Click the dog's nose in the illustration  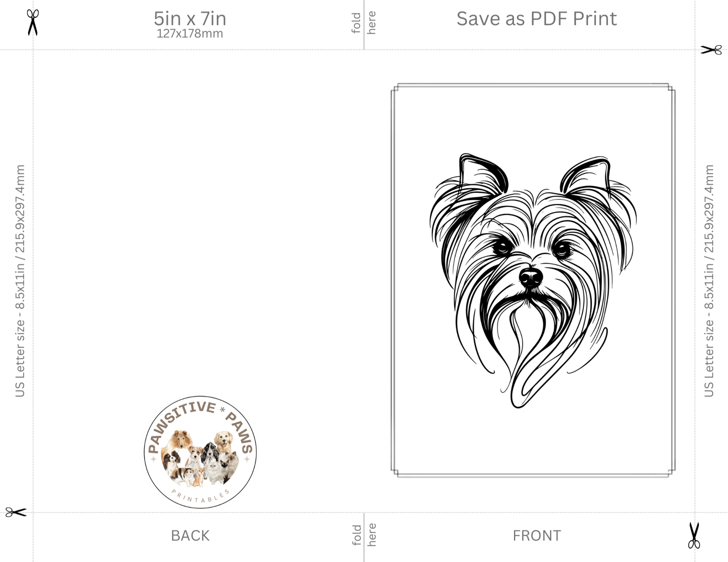coord(530,277)
